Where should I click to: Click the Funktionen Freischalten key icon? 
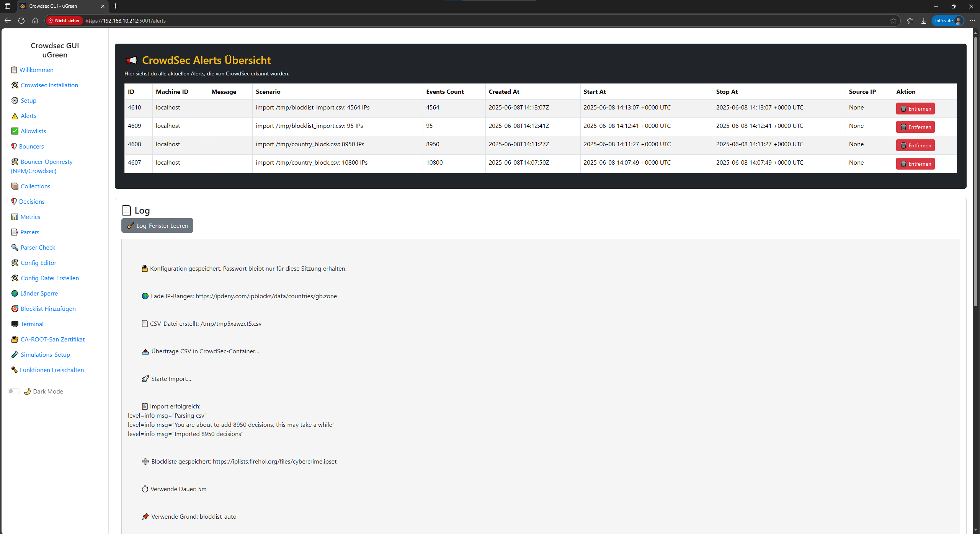[14, 370]
